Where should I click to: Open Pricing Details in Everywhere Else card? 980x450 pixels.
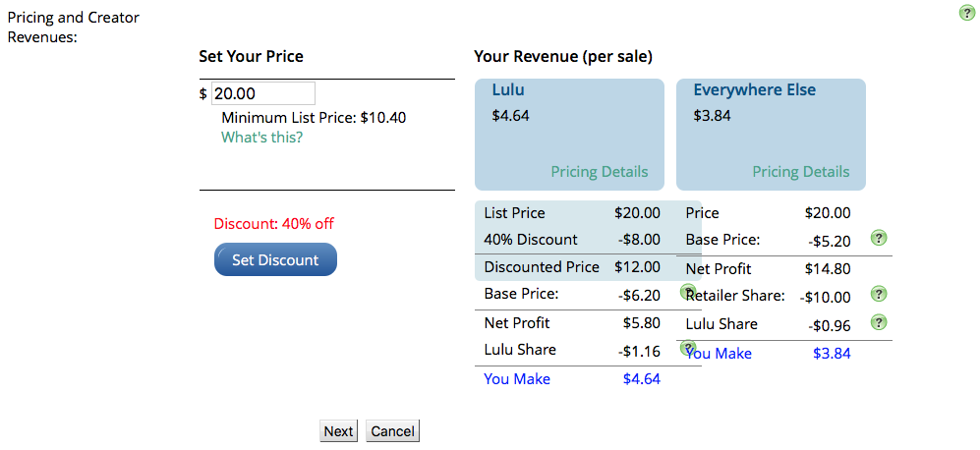click(801, 172)
